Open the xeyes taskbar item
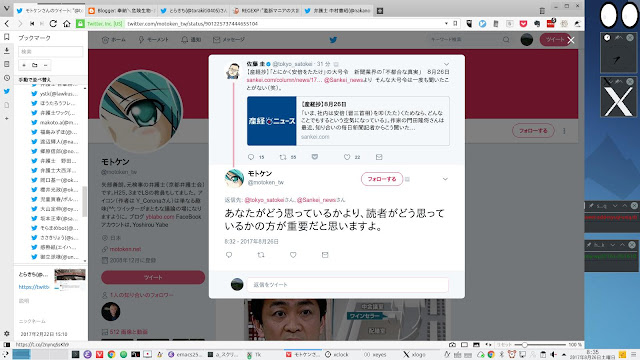The image size is (640, 360). [375, 355]
